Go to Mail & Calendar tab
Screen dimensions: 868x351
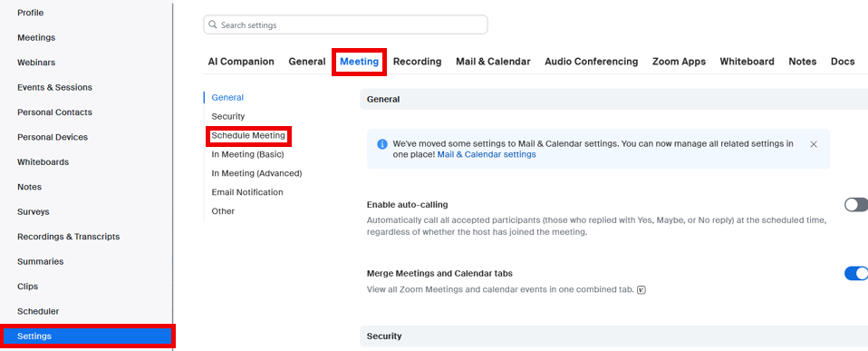pos(493,62)
